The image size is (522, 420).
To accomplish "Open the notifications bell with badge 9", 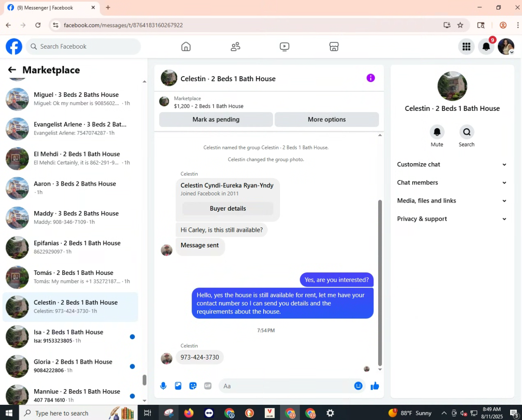I will (486, 47).
